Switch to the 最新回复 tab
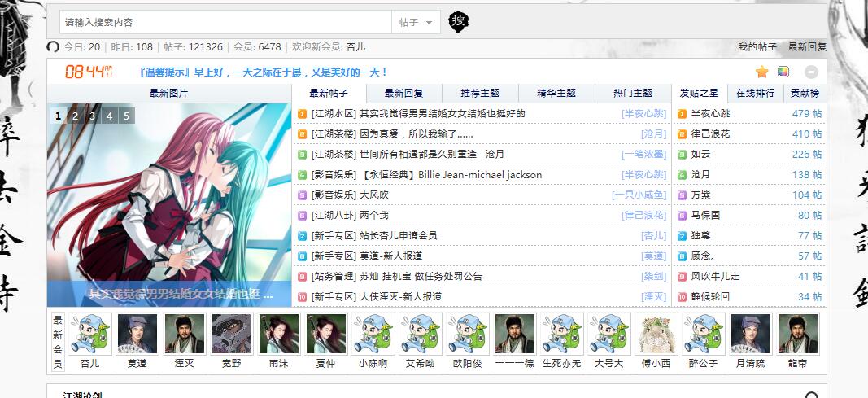The height and width of the screenshot is (398, 868). 404,93
